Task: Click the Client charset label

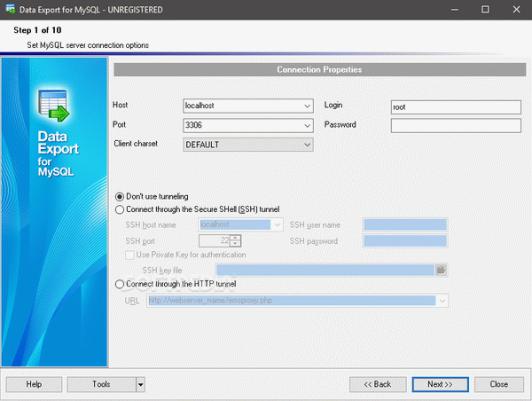Action: tap(136, 144)
